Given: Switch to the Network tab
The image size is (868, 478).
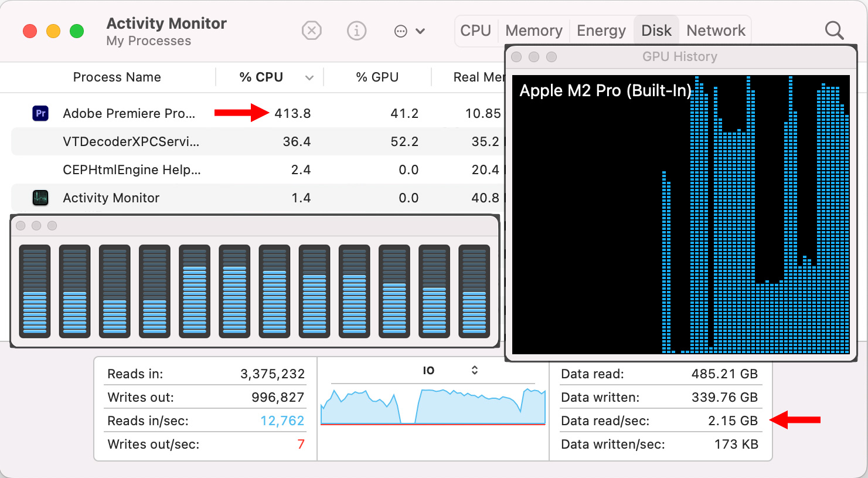Looking at the screenshot, I should (x=716, y=30).
